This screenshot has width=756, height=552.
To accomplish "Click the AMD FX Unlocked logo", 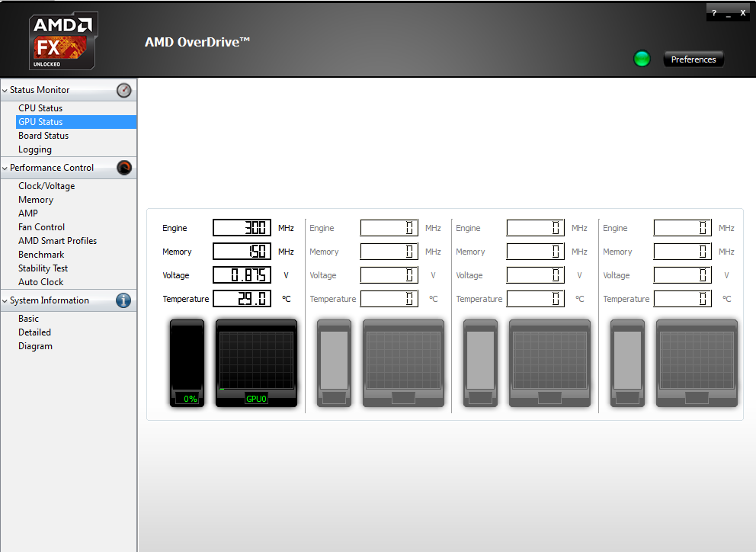I will coord(63,41).
